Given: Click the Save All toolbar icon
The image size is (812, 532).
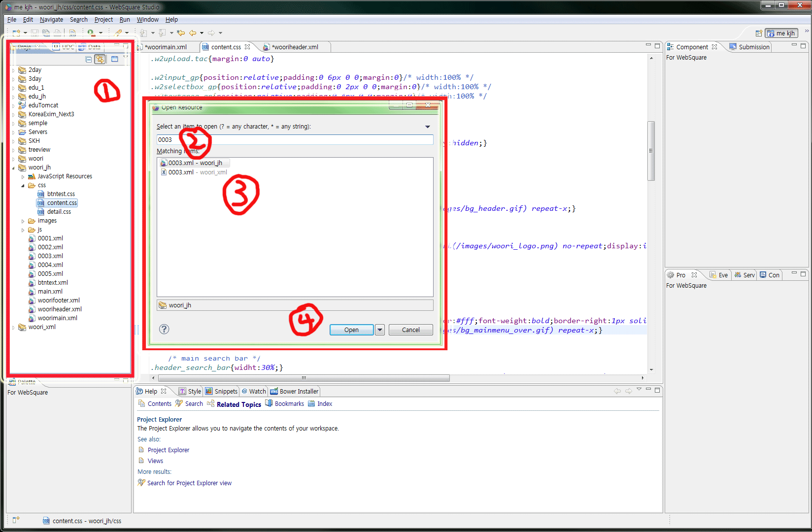Looking at the screenshot, I should pyautogui.click(x=46, y=33).
